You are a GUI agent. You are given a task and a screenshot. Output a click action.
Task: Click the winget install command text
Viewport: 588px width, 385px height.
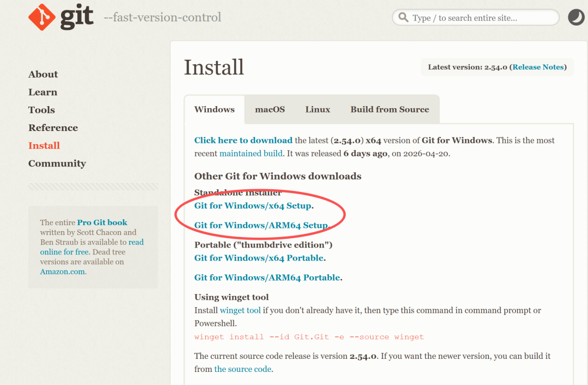[x=309, y=337]
